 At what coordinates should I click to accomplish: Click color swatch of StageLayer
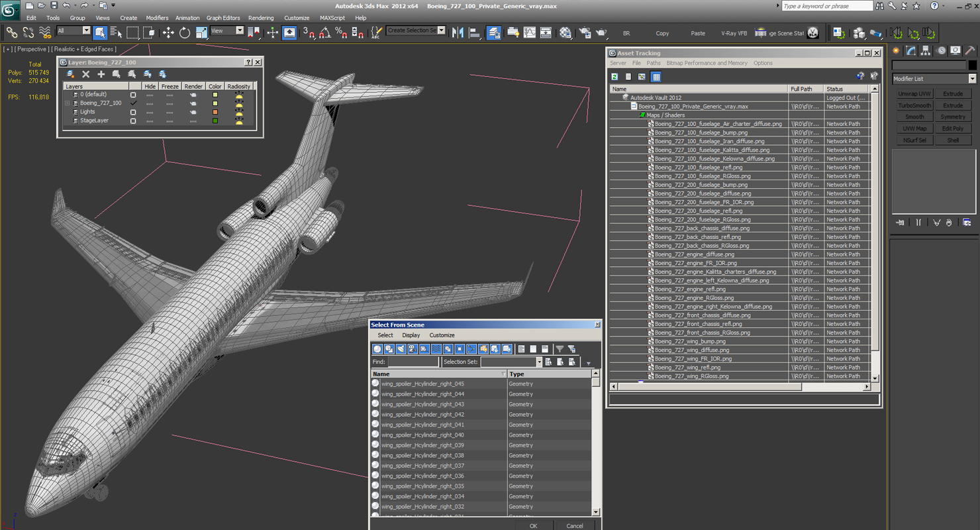(215, 121)
